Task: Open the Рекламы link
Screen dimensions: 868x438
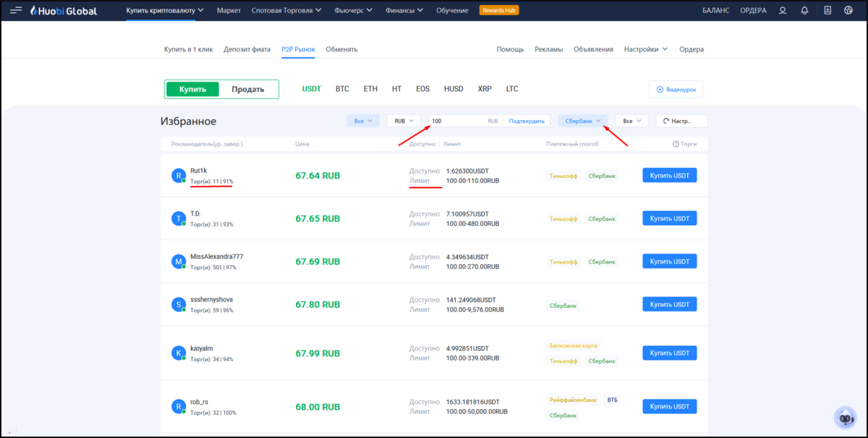Action: 549,49
